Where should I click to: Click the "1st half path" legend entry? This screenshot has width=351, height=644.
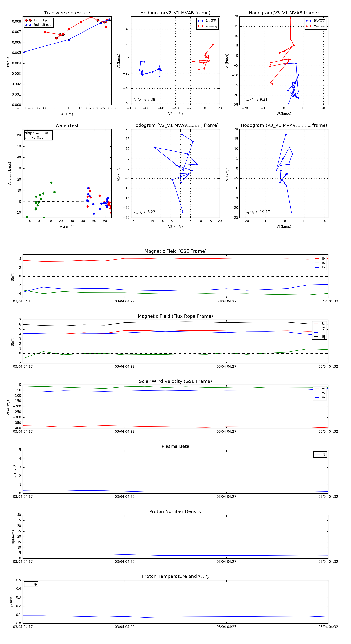pyautogui.click(x=39, y=20)
